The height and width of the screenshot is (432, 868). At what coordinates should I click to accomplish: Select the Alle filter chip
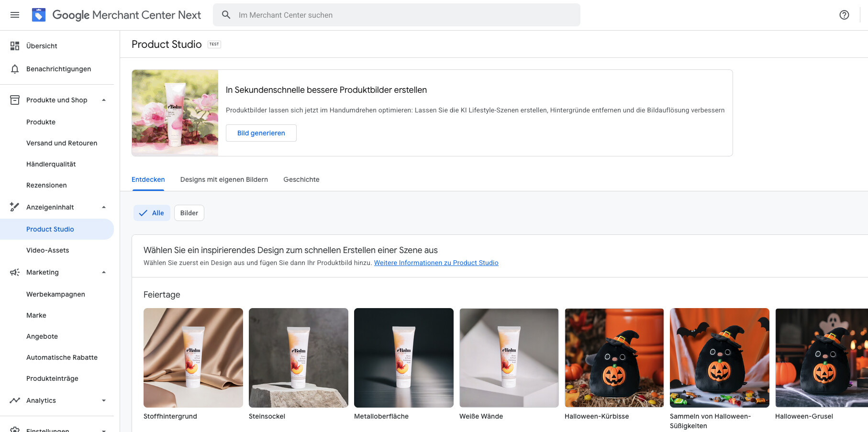(152, 213)
